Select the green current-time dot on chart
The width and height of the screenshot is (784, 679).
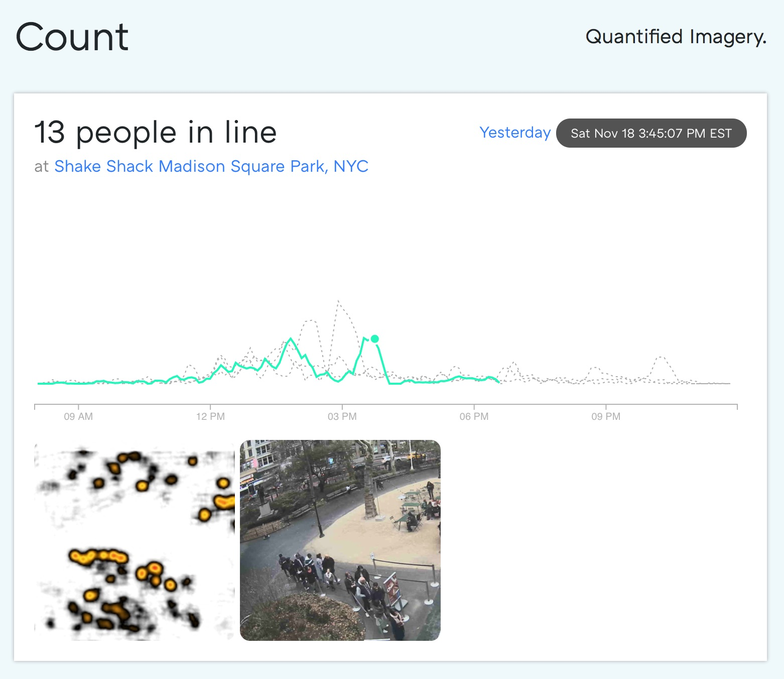(x=374, y=339)
